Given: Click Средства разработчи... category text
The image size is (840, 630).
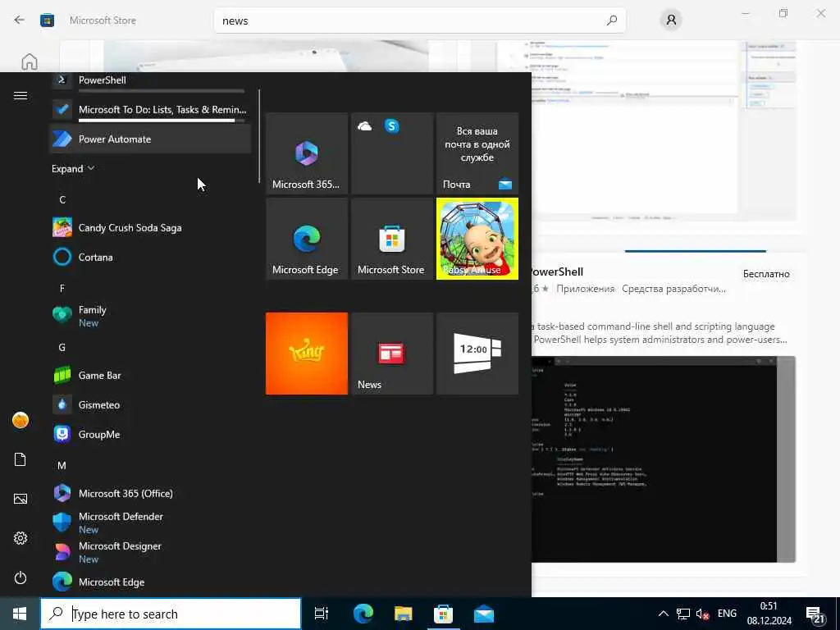Looking at the screenshot, I should pyautogui.click(x=673, y=289).
